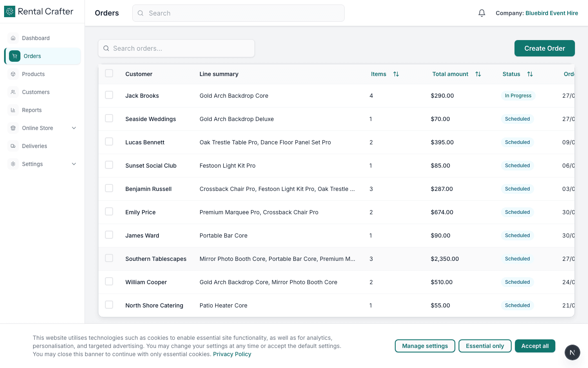
Task: Click the $395.00 total amount
Action: point(442,142)
